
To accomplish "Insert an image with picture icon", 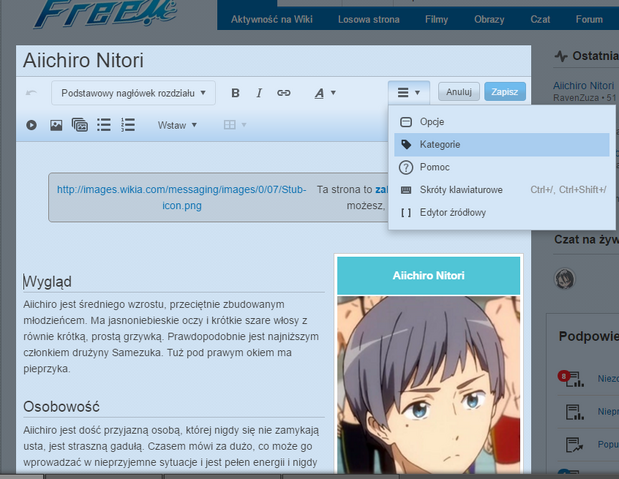I will click(56, 125).
